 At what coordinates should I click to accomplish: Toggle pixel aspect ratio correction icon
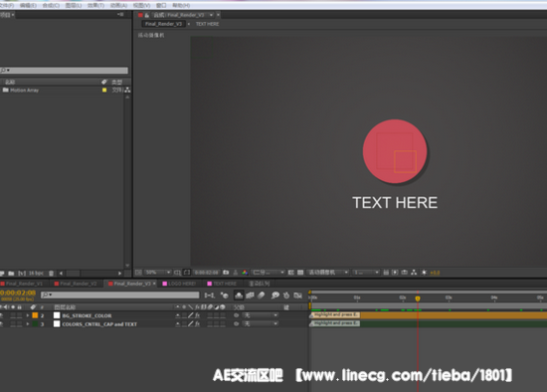pos(386,273)
